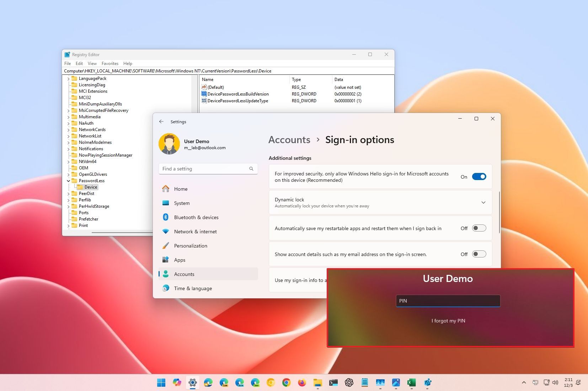
Task: Open Time & language settings icon
Action: pyautogui.click(x=166, y=288)
